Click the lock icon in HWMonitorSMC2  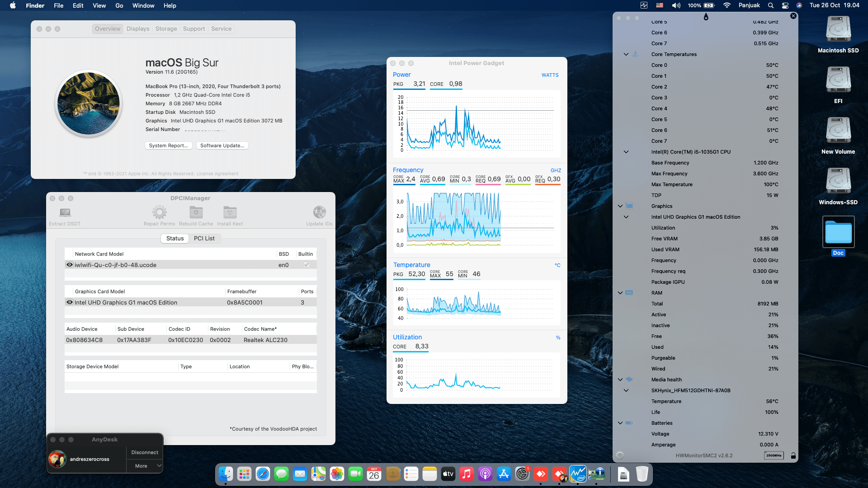(793, 456)
